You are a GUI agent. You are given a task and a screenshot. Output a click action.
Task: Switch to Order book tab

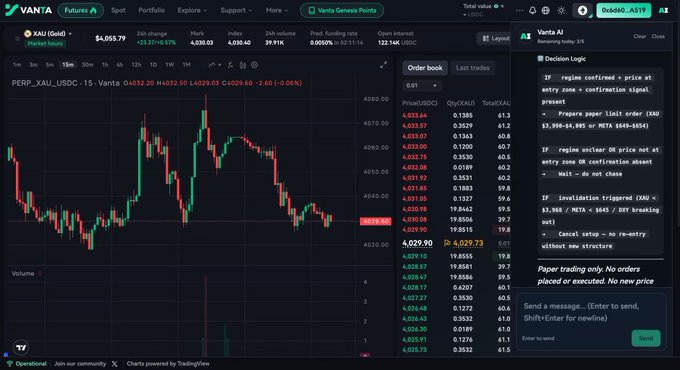(425, 68)
